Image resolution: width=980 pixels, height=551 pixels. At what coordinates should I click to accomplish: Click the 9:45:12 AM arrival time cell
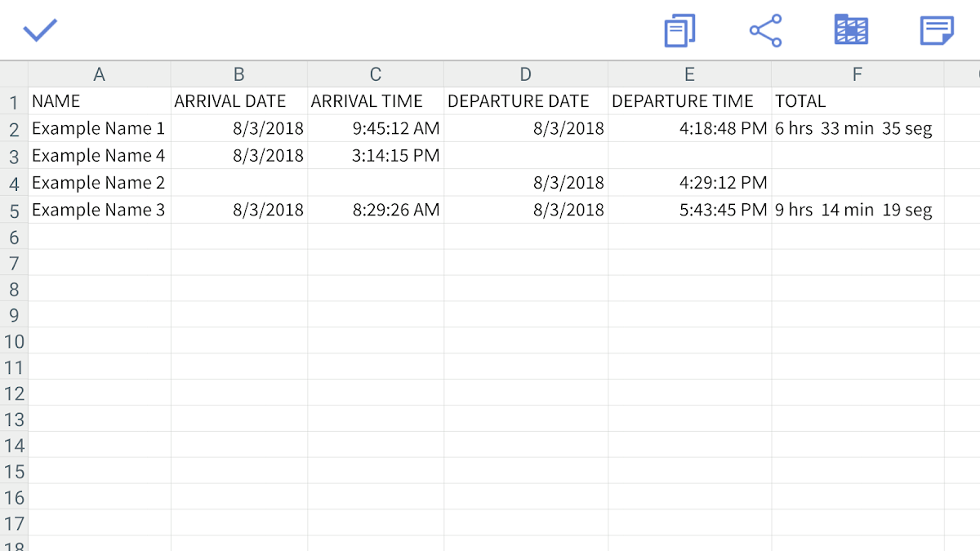point(376,128)
